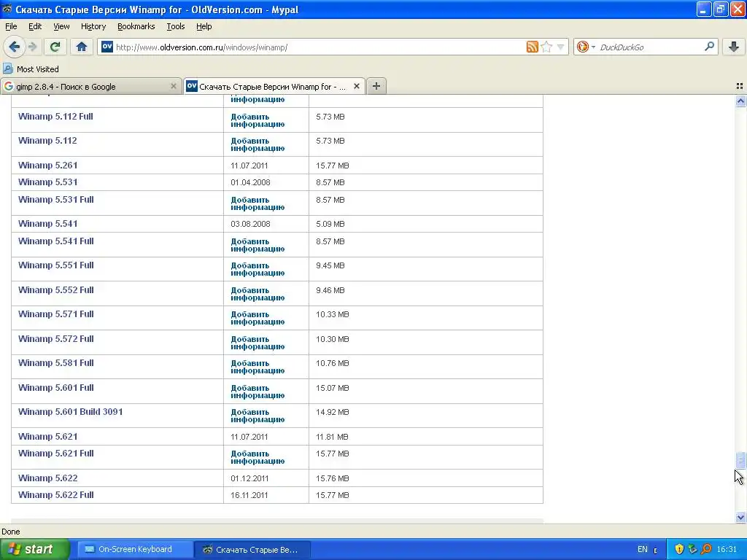The height and width of the screenshot is (560, 747).
Task: Open the DuckDuckGo search engine selector
Action: click(586, 47)
